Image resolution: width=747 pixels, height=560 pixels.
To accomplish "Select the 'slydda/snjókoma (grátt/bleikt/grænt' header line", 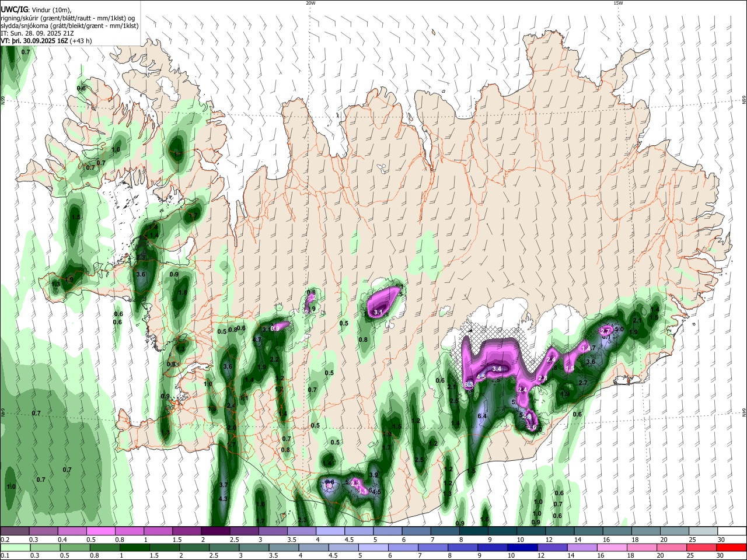I will 69,26.
